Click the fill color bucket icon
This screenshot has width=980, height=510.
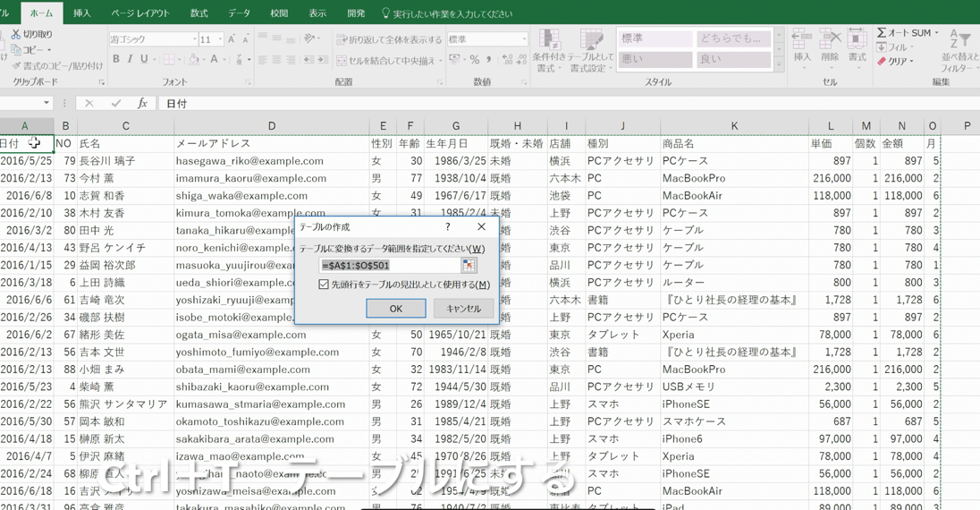[x=194, y=59]
